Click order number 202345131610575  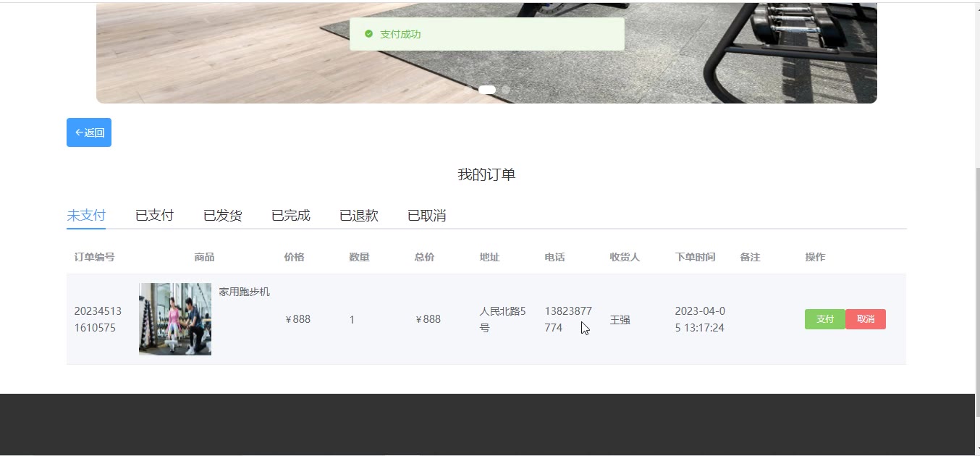[x=98, y=319]
